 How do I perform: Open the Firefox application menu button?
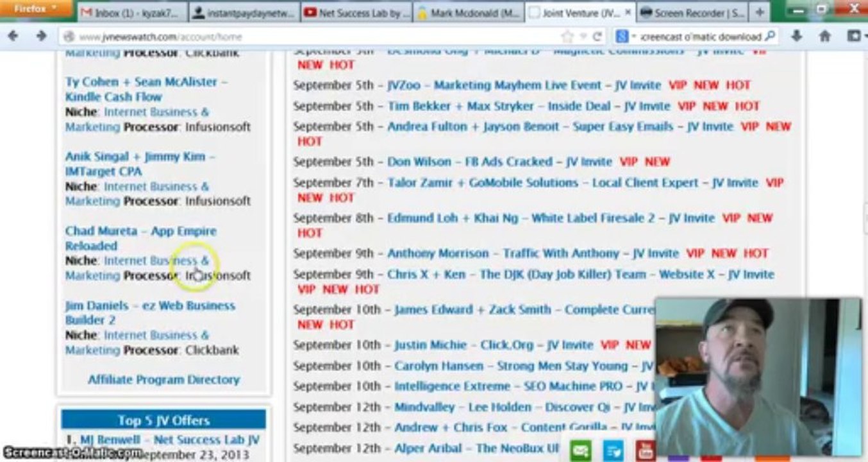(x=35, y=10)
